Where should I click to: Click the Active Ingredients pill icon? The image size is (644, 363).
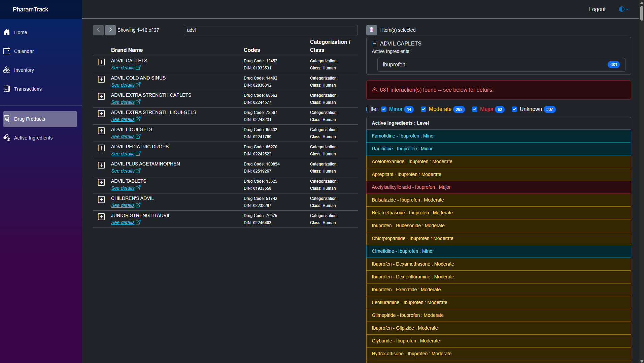click(x=7, y=138)
